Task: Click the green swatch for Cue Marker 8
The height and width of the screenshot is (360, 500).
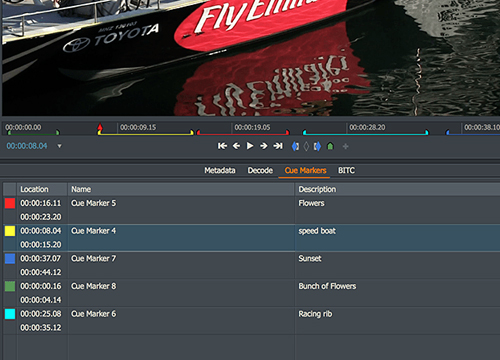Action: (10, 286)
